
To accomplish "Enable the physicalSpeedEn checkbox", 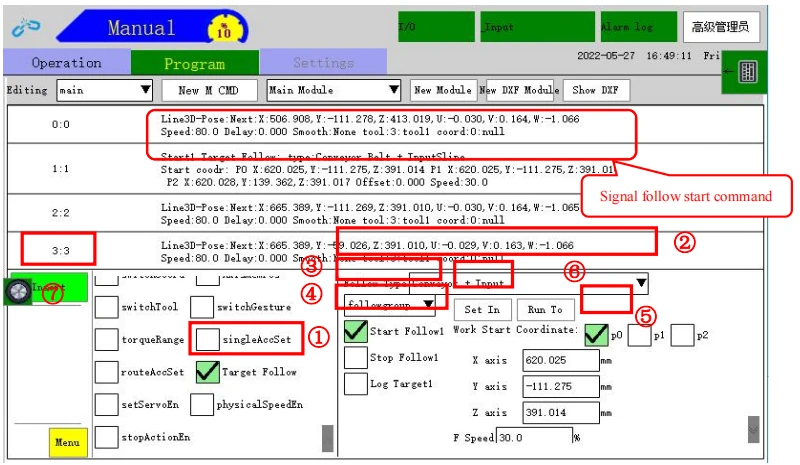I will coord(202,405).
